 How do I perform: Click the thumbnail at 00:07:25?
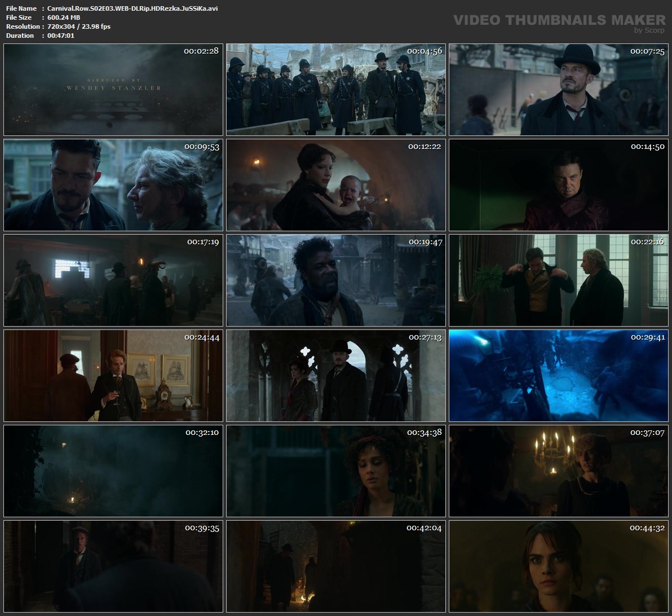tap(559, 90)
